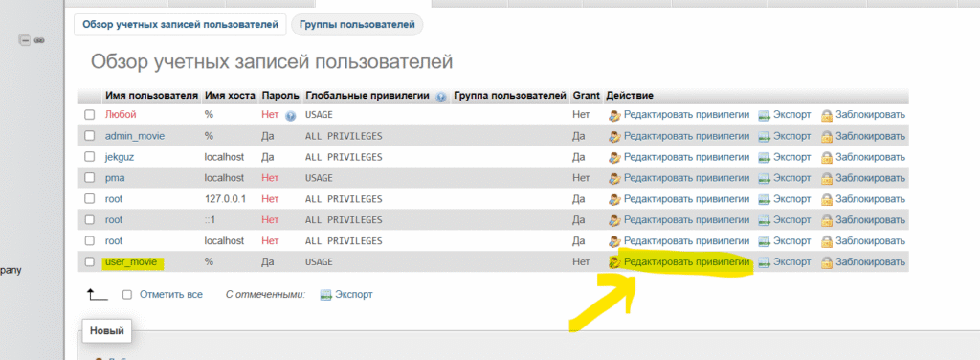Click export icon for root 127.0.0.1
The image size is (980, 360).
point(764,199)
